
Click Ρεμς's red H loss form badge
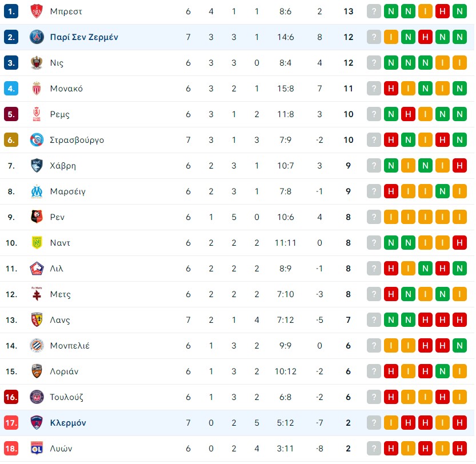408,114
